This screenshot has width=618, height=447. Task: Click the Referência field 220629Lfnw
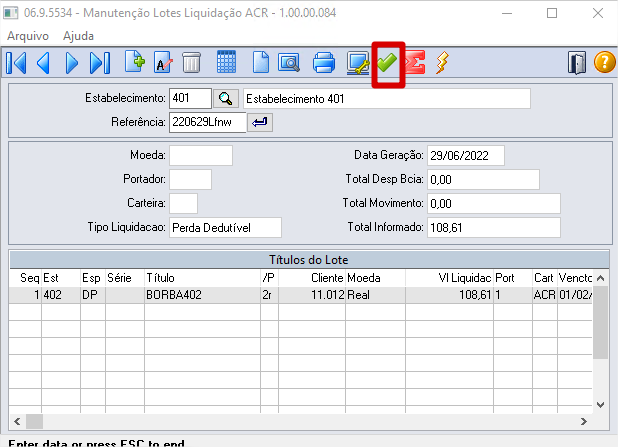point(208,122)
